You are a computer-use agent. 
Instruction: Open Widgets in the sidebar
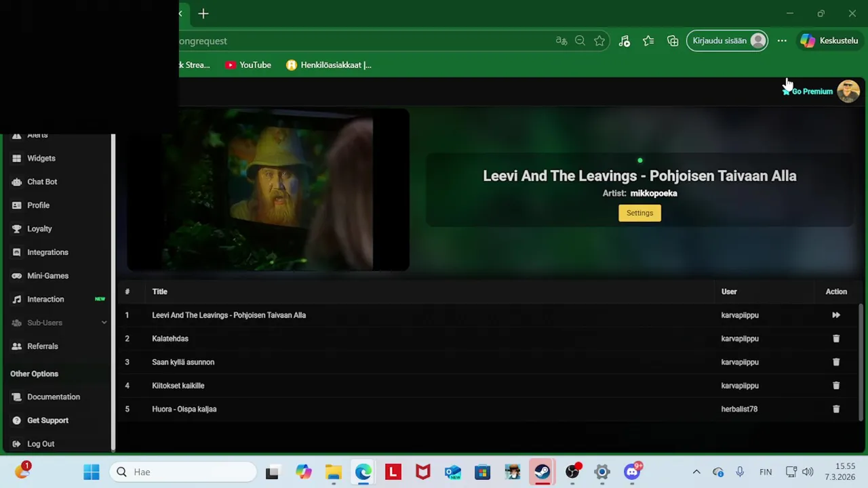pos(41,158)
